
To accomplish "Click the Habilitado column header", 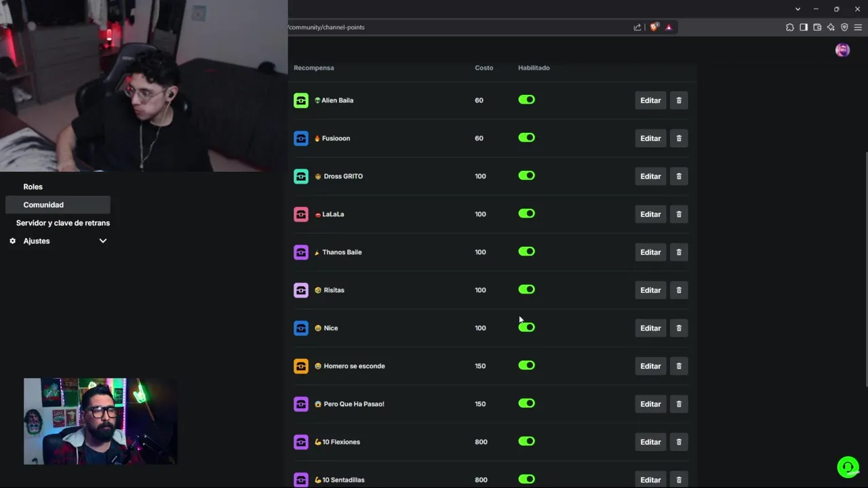I will 534,68.
